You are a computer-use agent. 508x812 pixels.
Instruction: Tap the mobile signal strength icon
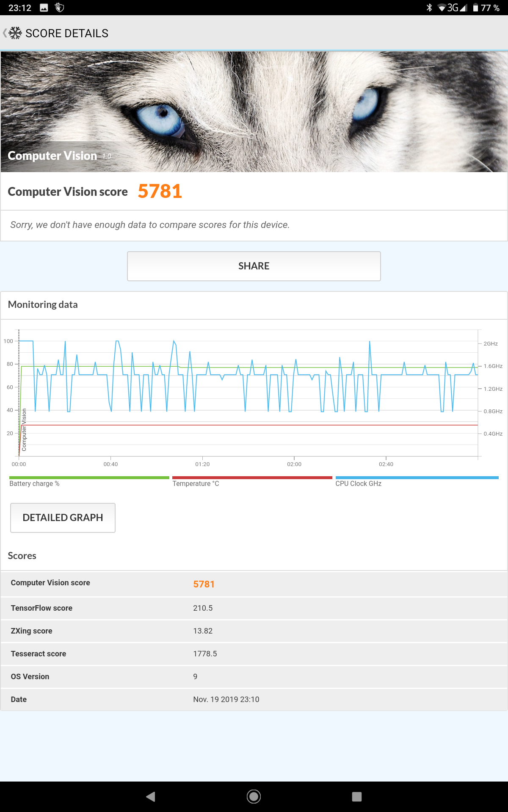[463, 8]
